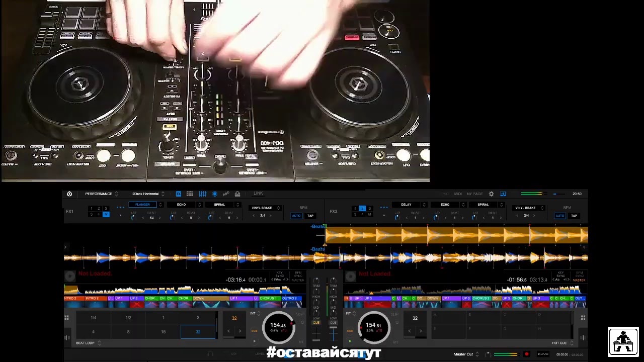Viewport: 644px width, 362px height.
Task: Open the ABC lyrics icon
Action: point(226,194)
